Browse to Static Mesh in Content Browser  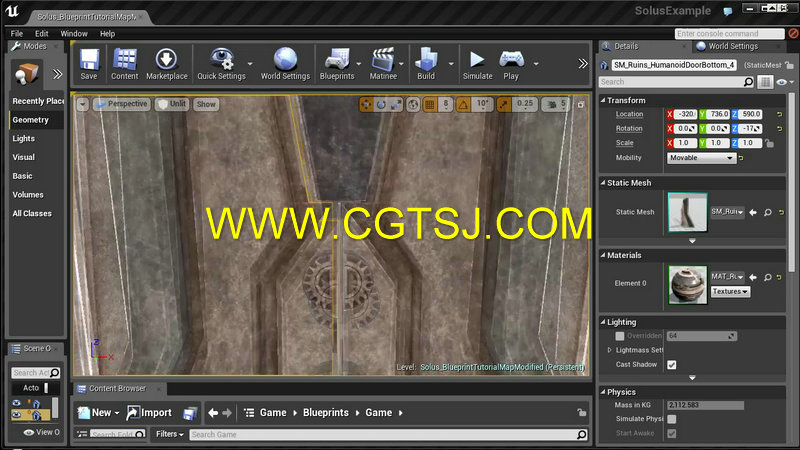click(x=768, y=212)
